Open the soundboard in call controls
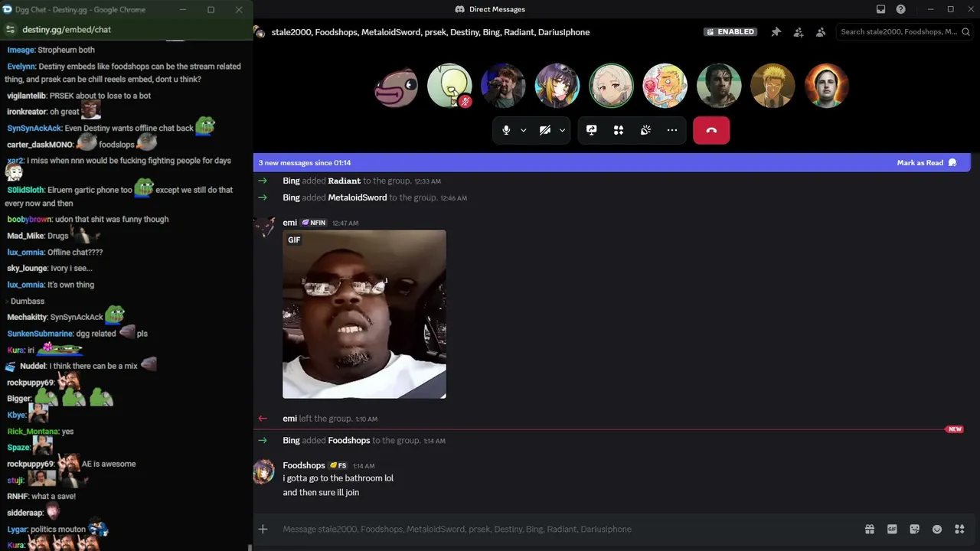The image size is (980, 551). click(x=645, y=130)
